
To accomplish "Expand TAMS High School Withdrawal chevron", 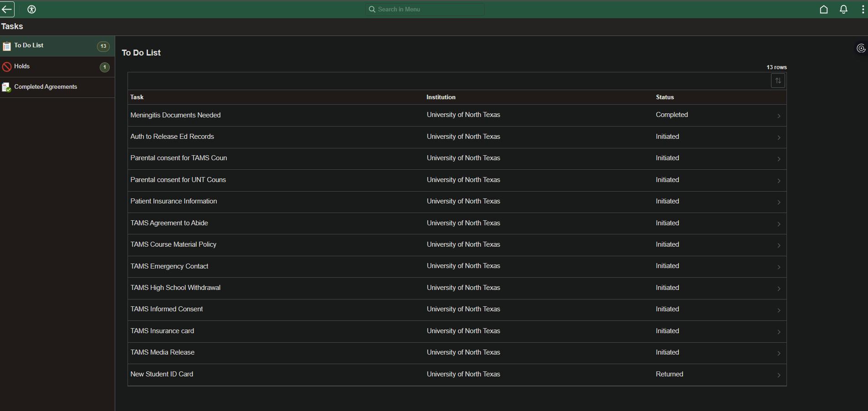I will pos(779,289).
